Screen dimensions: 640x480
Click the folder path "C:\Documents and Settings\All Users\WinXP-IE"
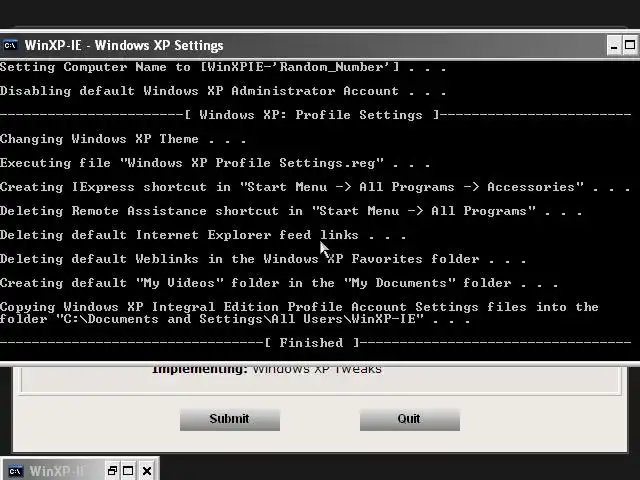(x=240, y=319)
